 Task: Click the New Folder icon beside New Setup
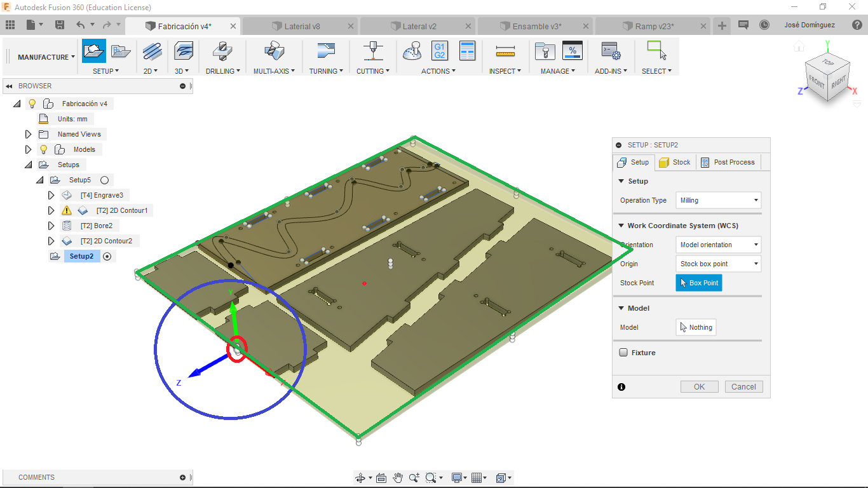(x=121, y=51)
